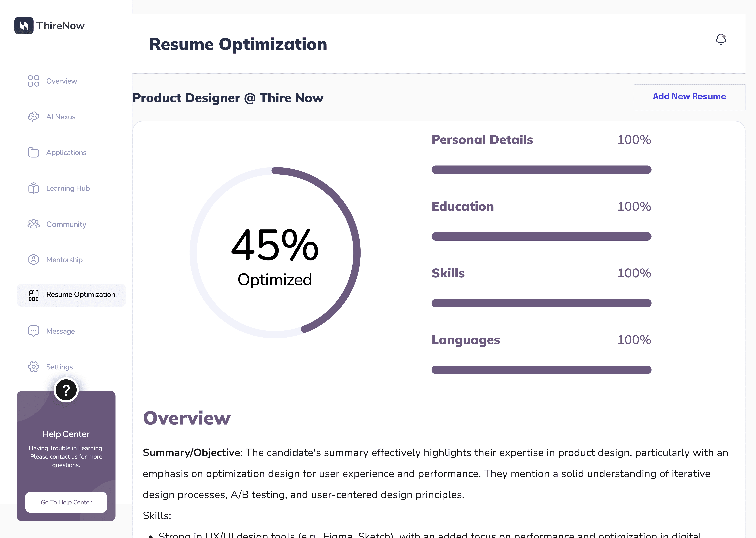Click the Overview grid icon in sidebar

point(33,81)
